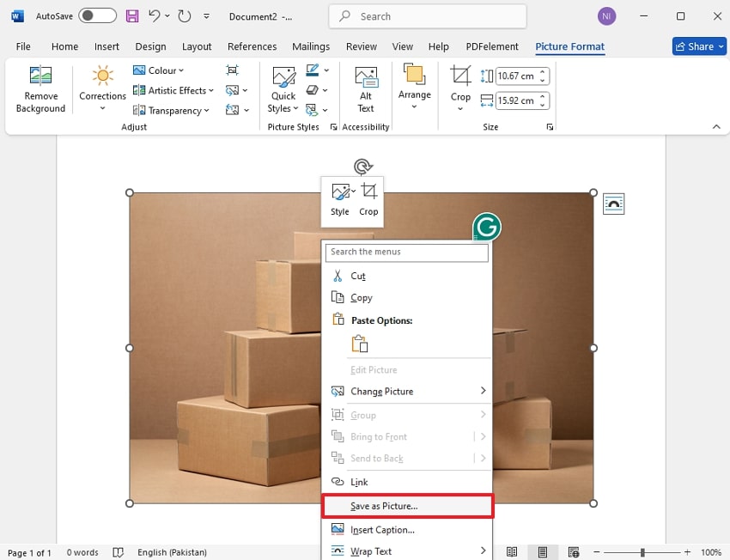The image size is (730, 560).
Task: Switch to Read Mode view
Action: click(x=512, y=552)
